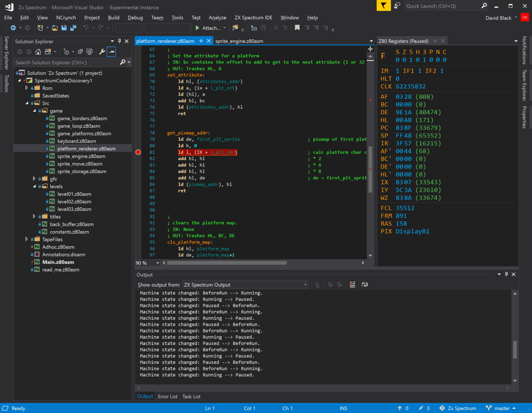Collapse the SpectrumCodeDiscovery1 project node

pyautogui.click(x=19, y=80)
